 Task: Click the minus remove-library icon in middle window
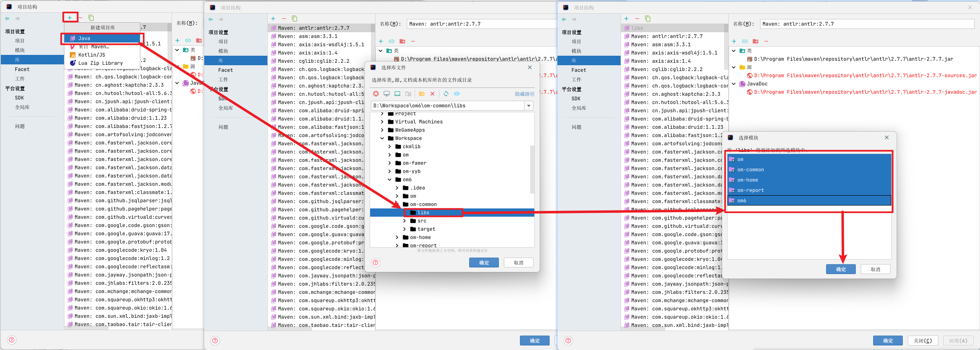coord(284,19)
